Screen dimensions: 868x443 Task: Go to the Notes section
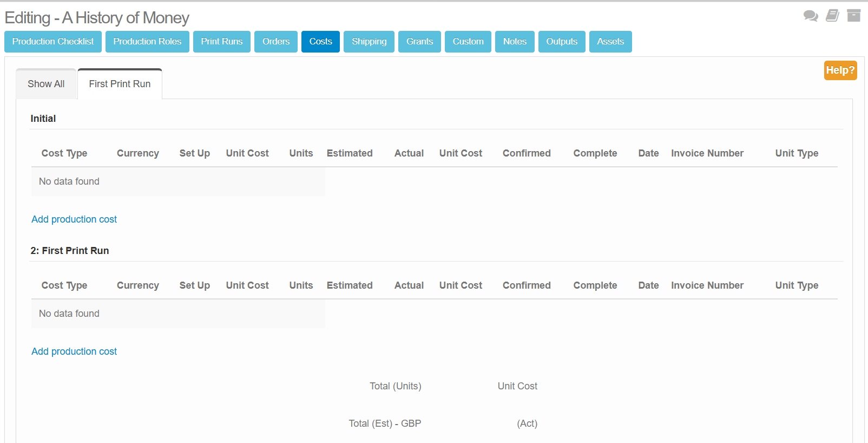click(515, 42)
